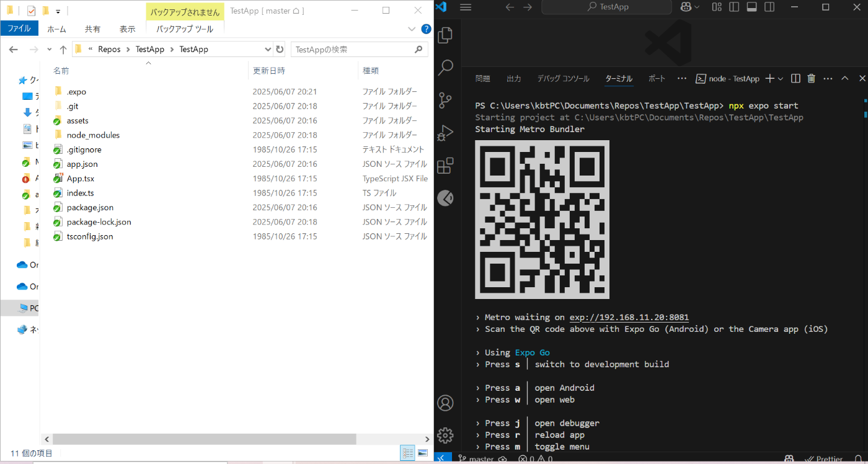Open Customize Quick Access Toolbar dropdown
868x464 pixels.
coord(58,11)
